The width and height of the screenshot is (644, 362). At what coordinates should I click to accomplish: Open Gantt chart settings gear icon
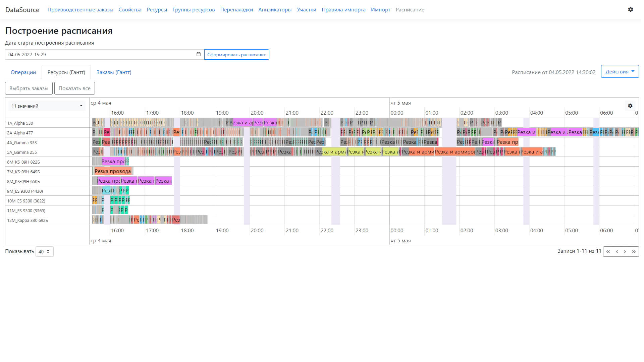click(x=630, y=106)
